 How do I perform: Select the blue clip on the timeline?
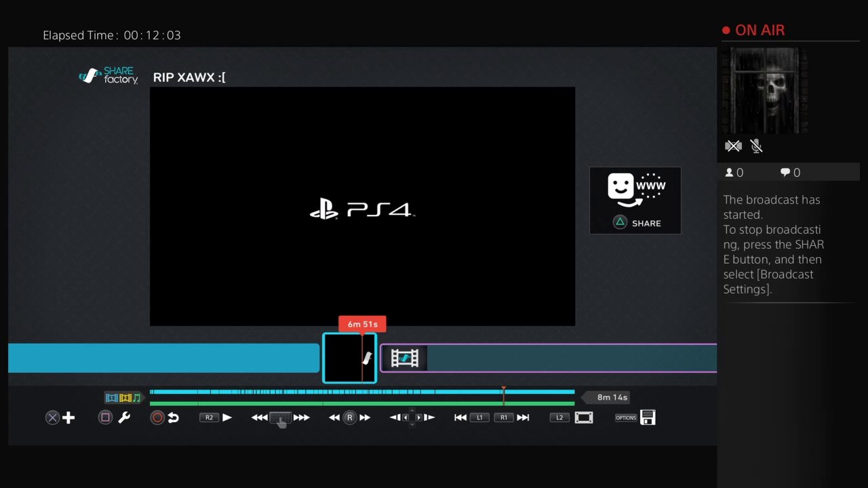tap(163, 358)
